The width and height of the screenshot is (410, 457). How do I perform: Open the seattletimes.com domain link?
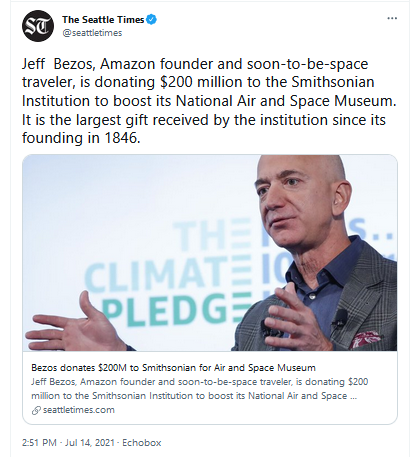tap(79, 410)
